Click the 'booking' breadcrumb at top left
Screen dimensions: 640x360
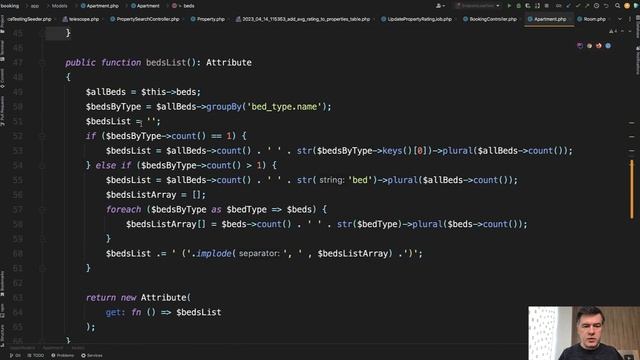[x=10, y=6]
